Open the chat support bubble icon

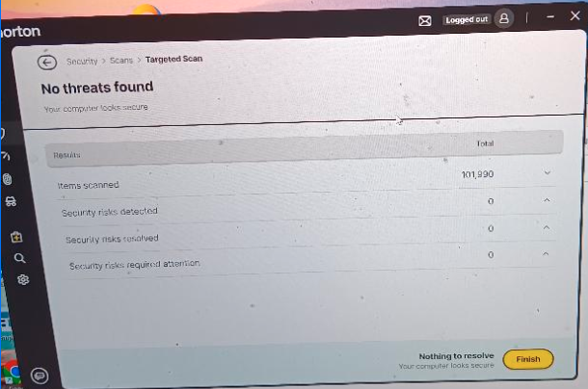click(x=40, y=376)
